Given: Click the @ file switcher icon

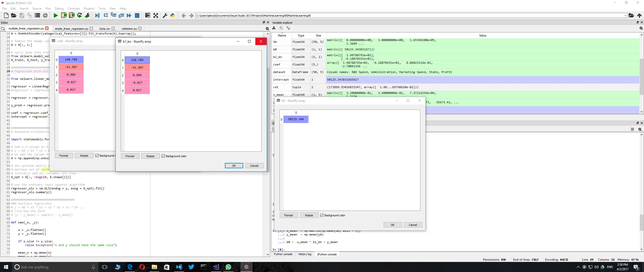Looking at the screenshot, I should pyautogui.click(x=45, y=15).
